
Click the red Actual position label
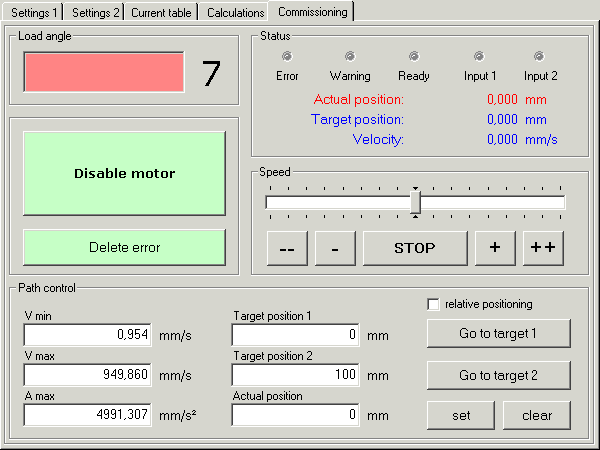(359, 99)
